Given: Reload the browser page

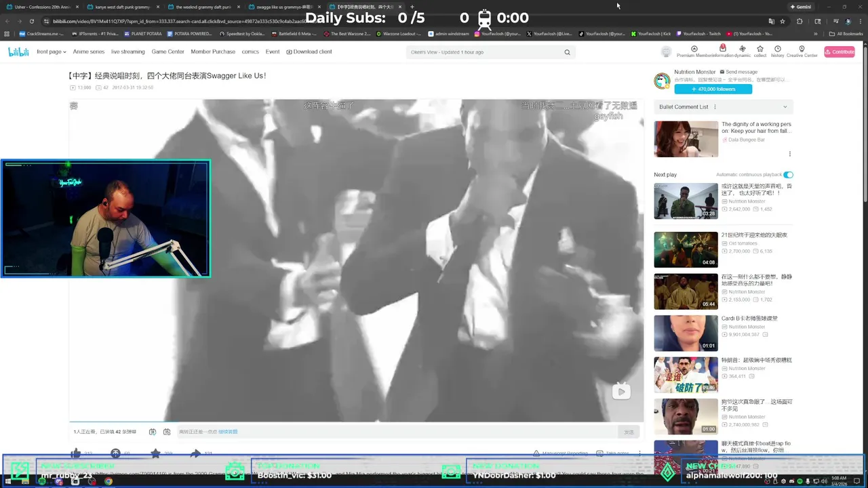Looking at the screenshot, I should pyautogui.click(x=31, y=21).
